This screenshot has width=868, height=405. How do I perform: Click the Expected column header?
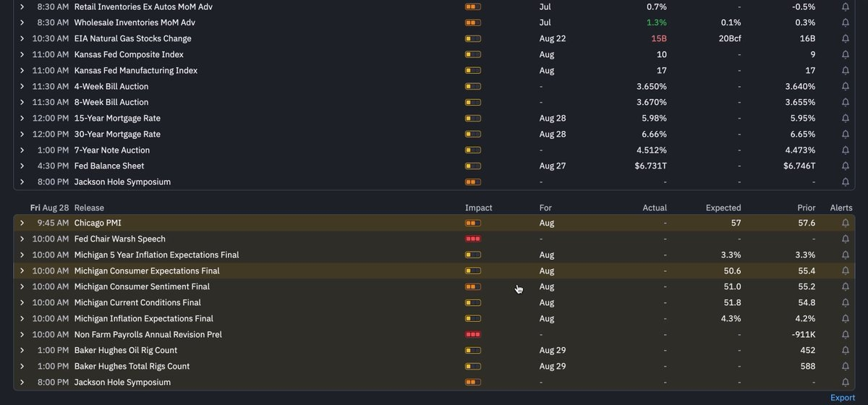(x=723, y=208)
